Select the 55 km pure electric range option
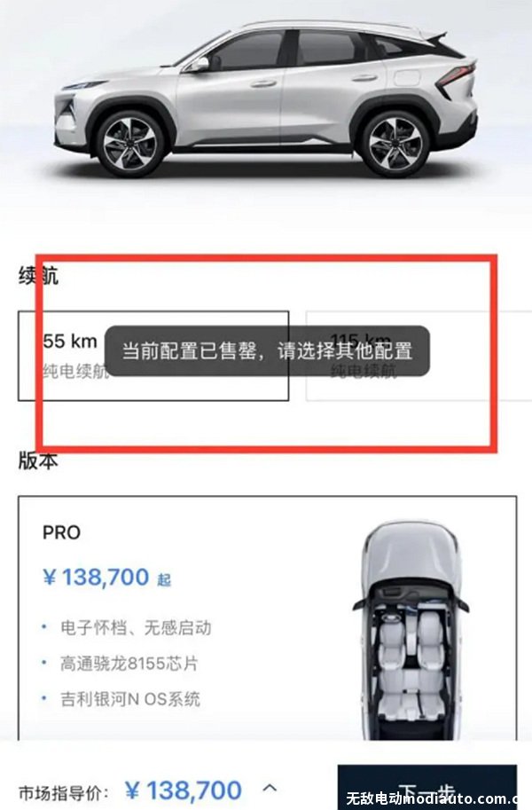Viewport: 532px width, 810px height. tap(153, 356)
